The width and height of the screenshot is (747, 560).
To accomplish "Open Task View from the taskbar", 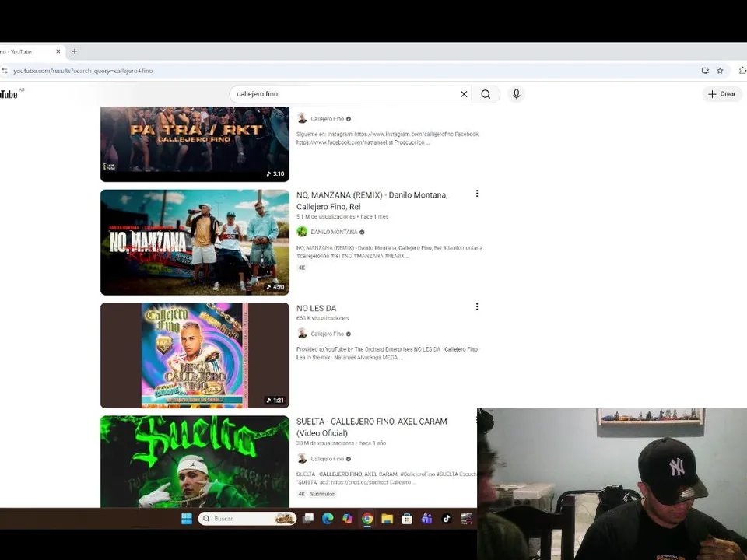I will click(308, 519).
